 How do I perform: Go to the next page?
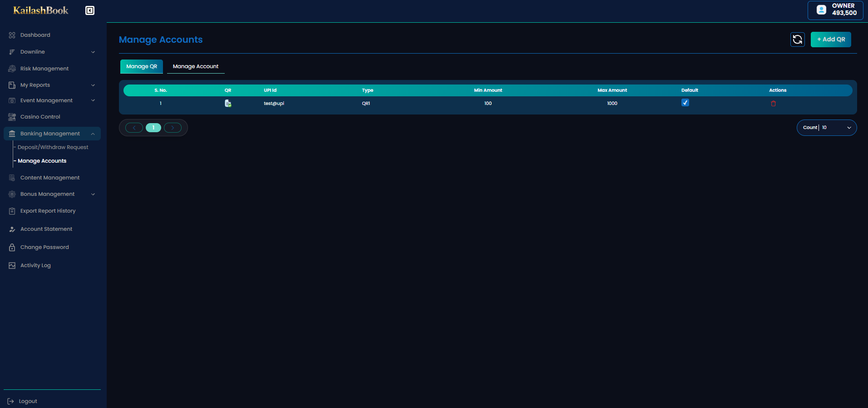click(173, 128)
